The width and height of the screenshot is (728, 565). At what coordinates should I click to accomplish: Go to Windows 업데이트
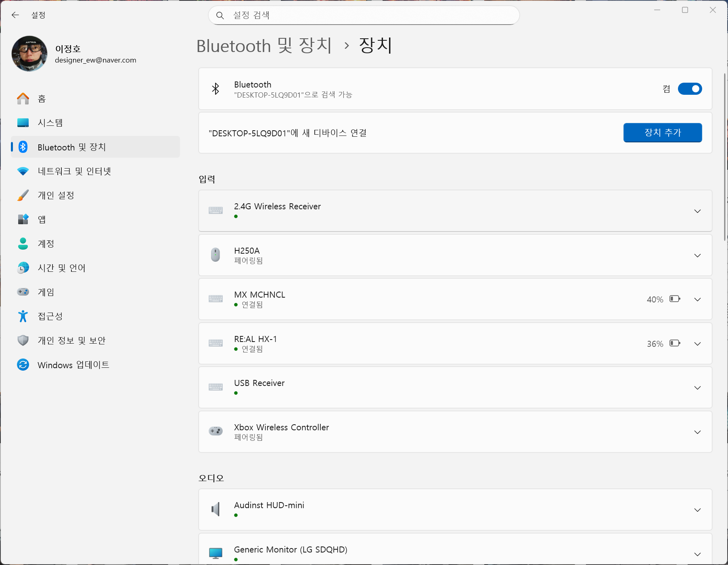tap(96, 365)
